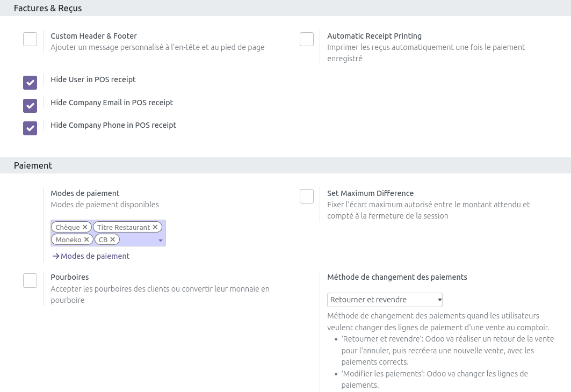Click the Paiement section header
Image resolution: width=571 pixels, height=392 pixels.
click(x=33, y=165)
